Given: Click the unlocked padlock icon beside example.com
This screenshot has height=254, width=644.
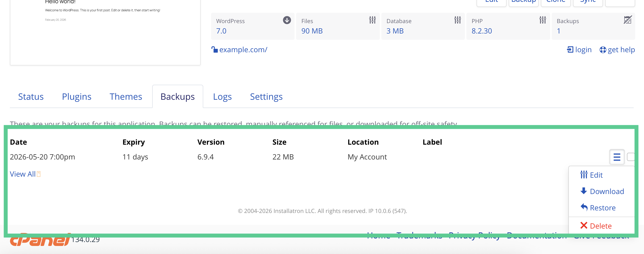Looking at the screenshot, I should click(214, 49).
